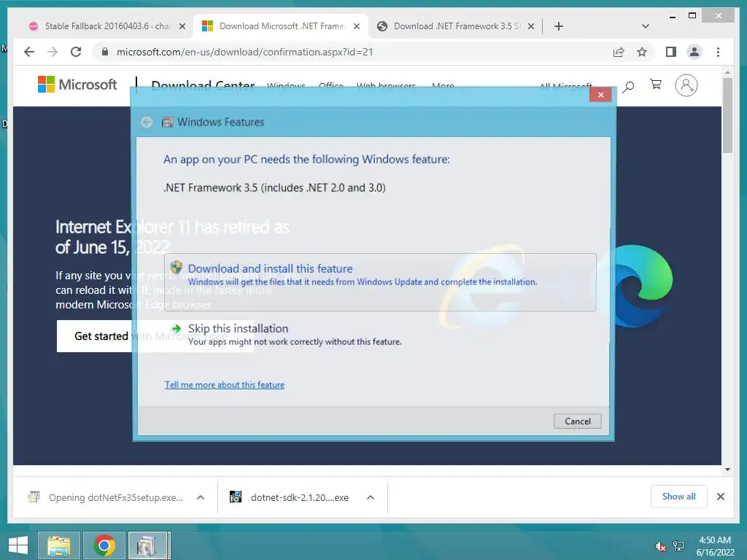747x560 pixels.
Task: Open the shopping cart
Action: click(656, 85)
